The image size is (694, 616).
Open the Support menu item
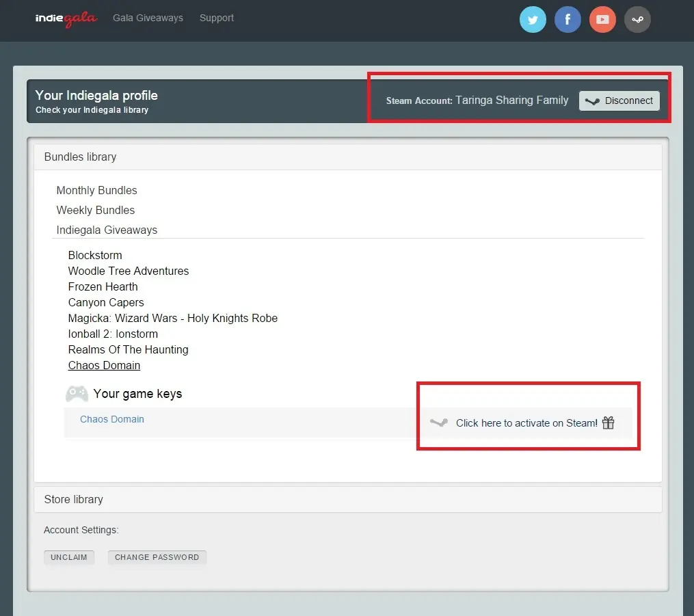217,18
